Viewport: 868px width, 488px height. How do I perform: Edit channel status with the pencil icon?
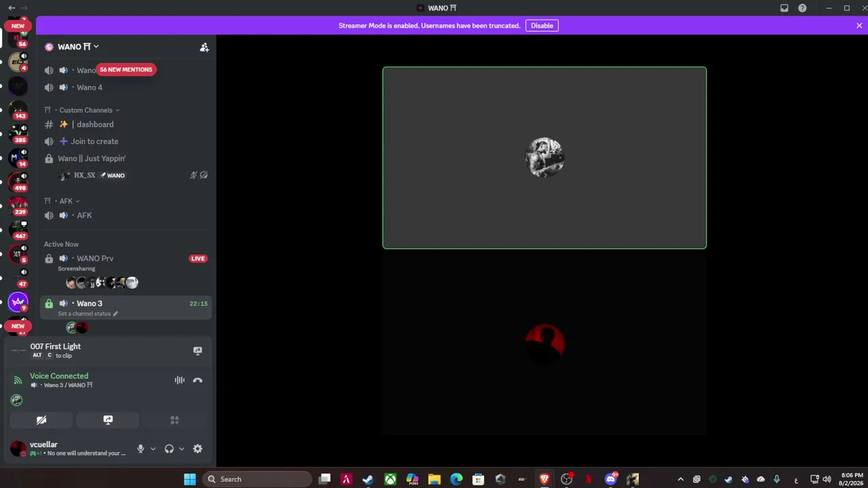pos(115,314)
